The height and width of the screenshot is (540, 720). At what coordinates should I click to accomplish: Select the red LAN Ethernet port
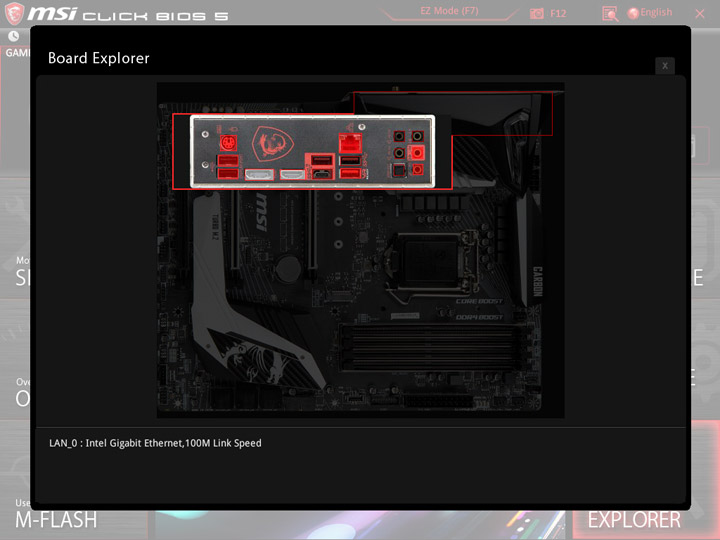click(350, 143)
